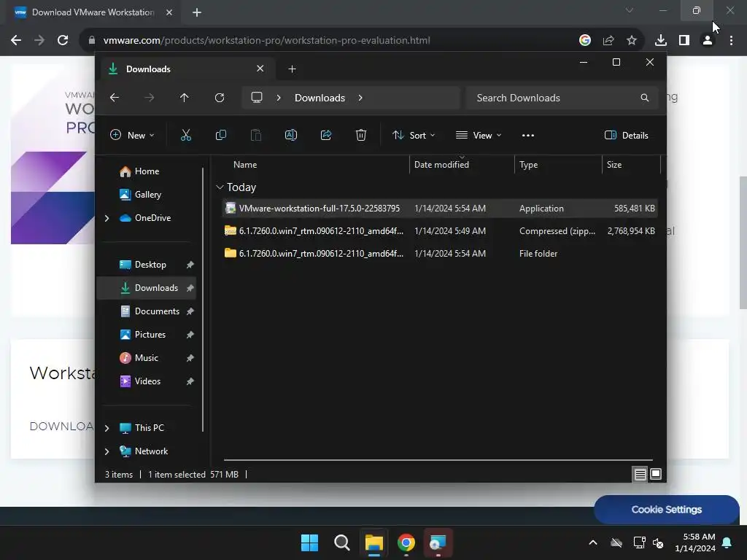Image resolution: width=747 pixels, height=560 pixels.
Task: Select the Download VMware Workstation Chrome tab
Action: [x=93, y=12]
